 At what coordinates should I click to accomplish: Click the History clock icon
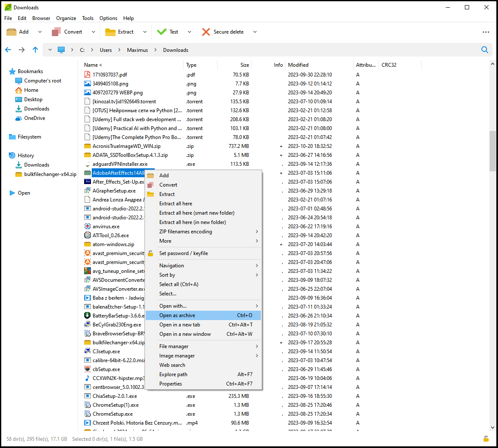pyautogui.click(x=12, y=156)
